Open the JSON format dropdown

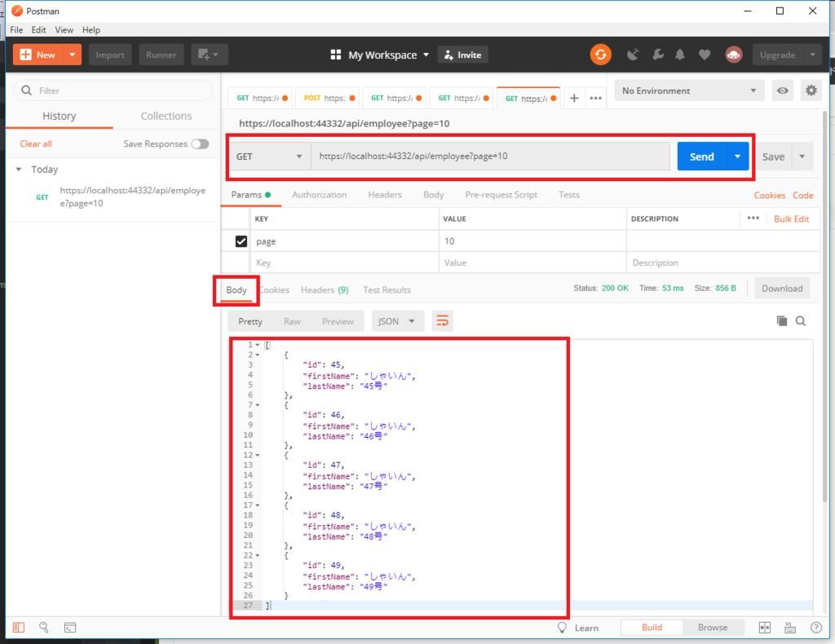click(x=397, y=321)
